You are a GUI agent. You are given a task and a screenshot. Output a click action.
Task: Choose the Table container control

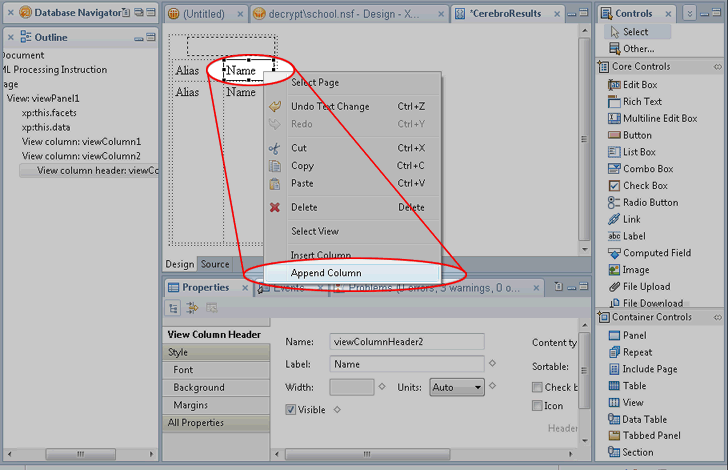pos(627,386)
